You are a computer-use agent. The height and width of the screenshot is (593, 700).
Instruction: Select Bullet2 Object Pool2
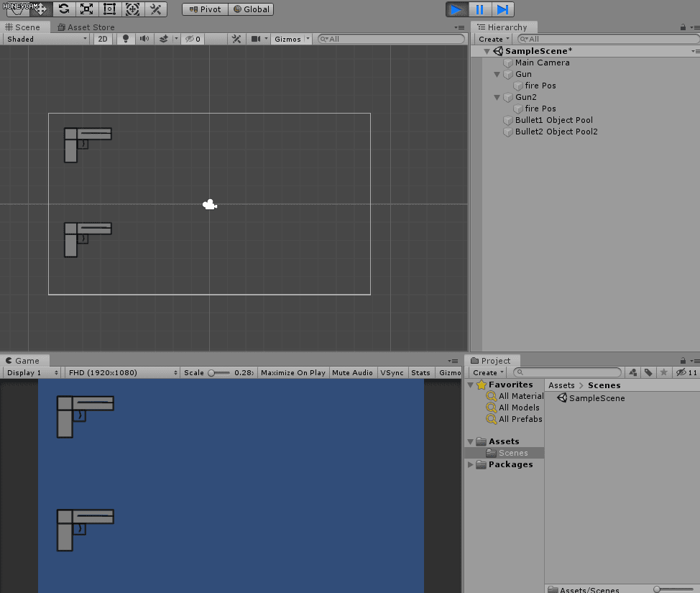pos(556,132)
